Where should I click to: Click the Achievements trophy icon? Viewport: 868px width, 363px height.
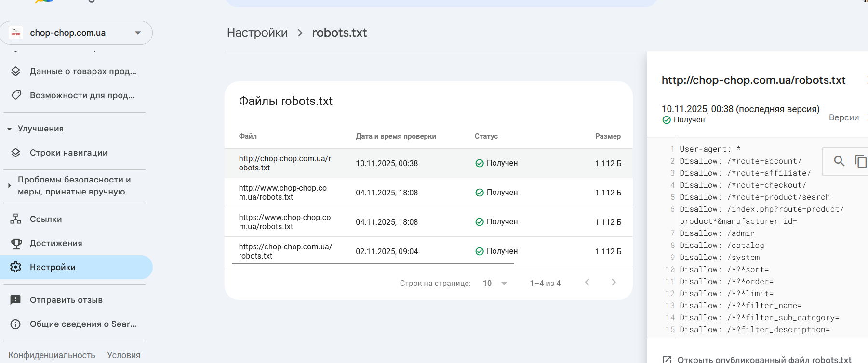pos(16,244)
